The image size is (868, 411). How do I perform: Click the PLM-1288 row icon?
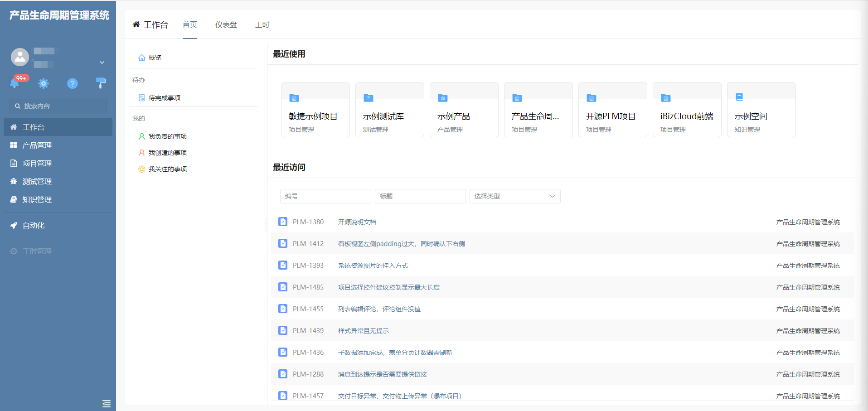coord(283,374)
